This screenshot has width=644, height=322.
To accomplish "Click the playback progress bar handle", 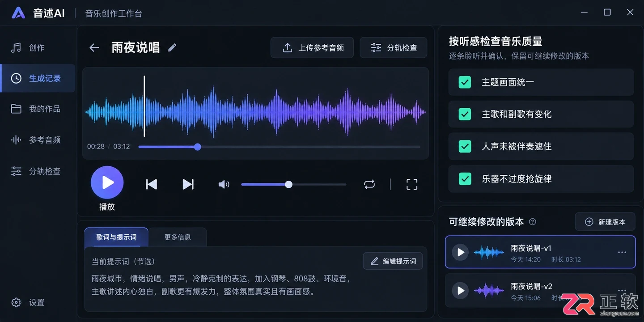I will (198, 147).
